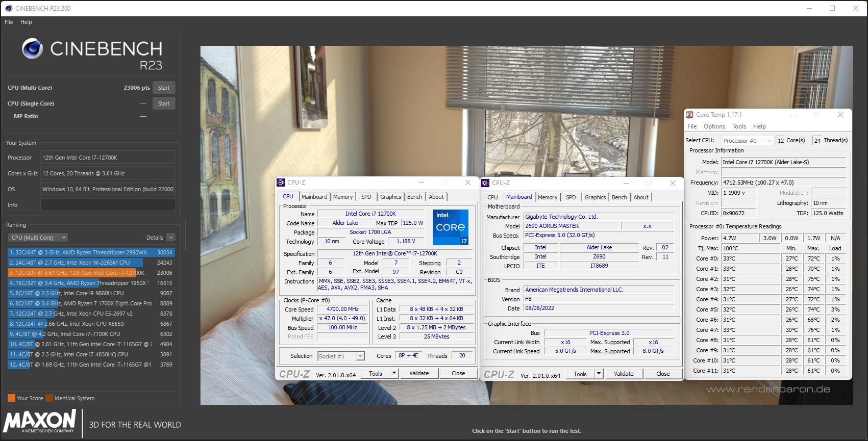Click Tools button in Mainboard CPU-Z window
The width and height of the screenshot is (868, 441).
[x=580, y=374]
